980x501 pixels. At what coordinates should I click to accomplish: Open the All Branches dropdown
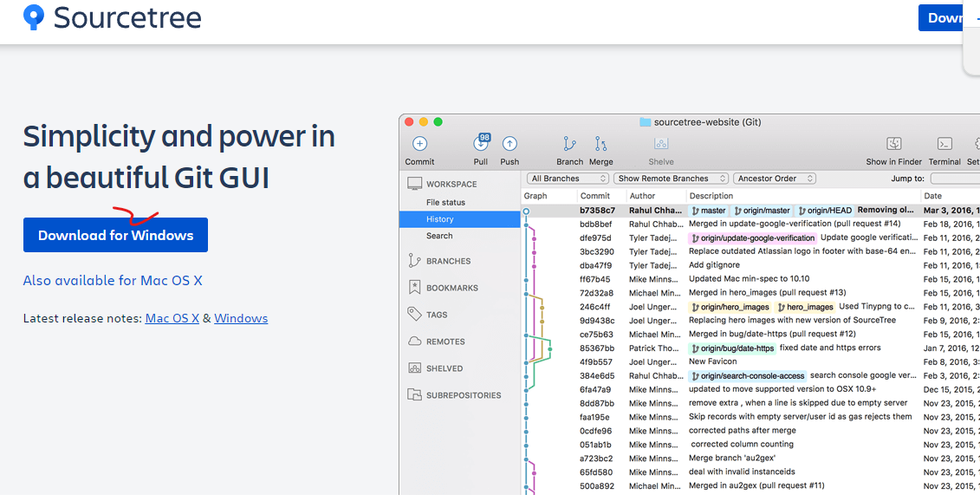click(568, 179)
